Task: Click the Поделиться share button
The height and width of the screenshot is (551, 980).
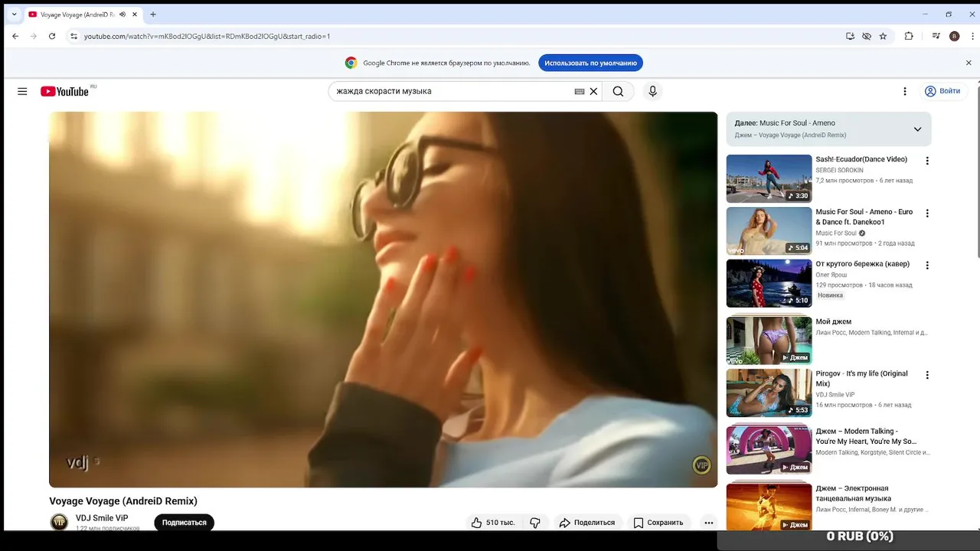Action: tap(587, 523)
